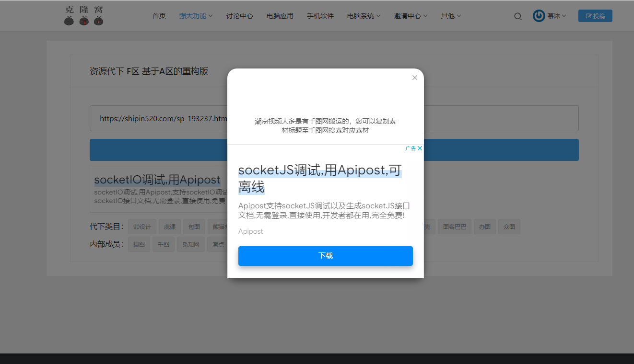This screenshot has width=634, height=364.
Task: Select the 千图 member tag
Action: click(x=164, y=244)
